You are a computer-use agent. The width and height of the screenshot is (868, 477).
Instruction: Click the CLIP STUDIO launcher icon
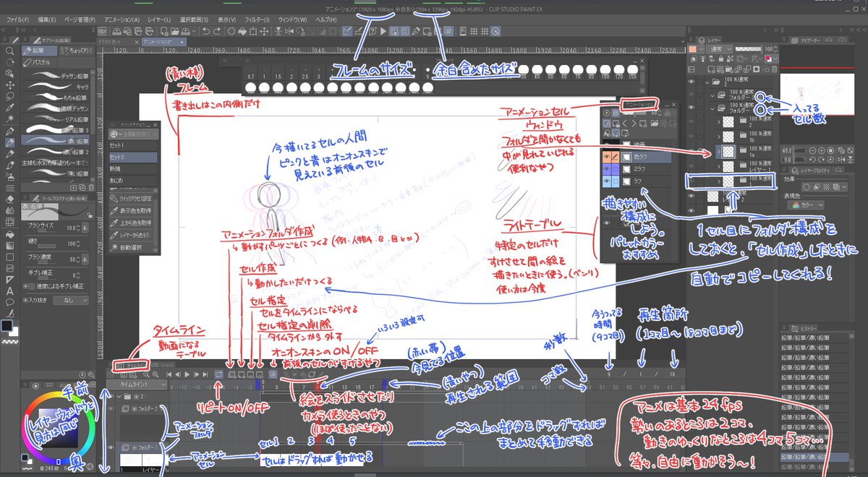pyautogui.click(x=102, y=31)
